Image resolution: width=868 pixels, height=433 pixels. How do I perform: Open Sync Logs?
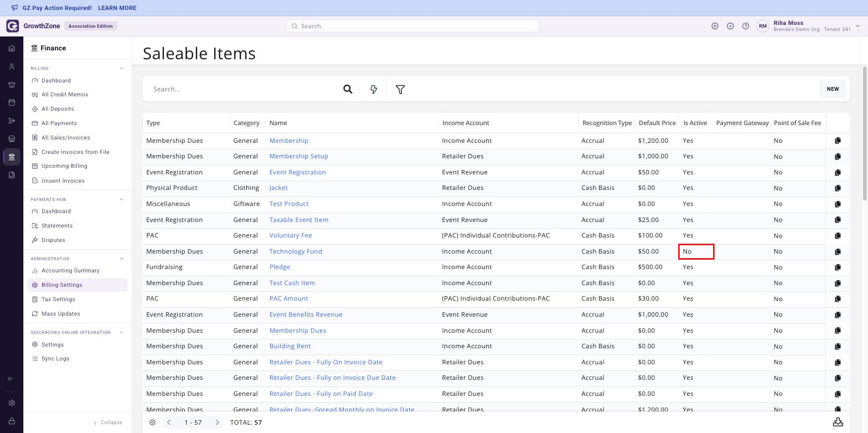(x=55, y=359)
